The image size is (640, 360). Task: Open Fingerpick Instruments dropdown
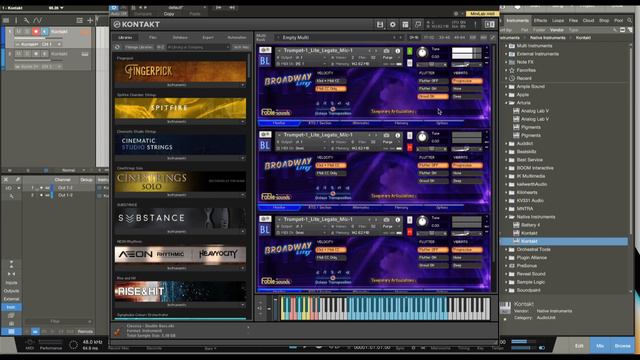coord(180,85)
